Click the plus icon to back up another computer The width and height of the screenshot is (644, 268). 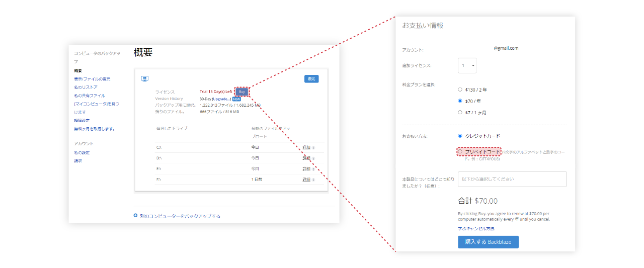tap(136, 216)
